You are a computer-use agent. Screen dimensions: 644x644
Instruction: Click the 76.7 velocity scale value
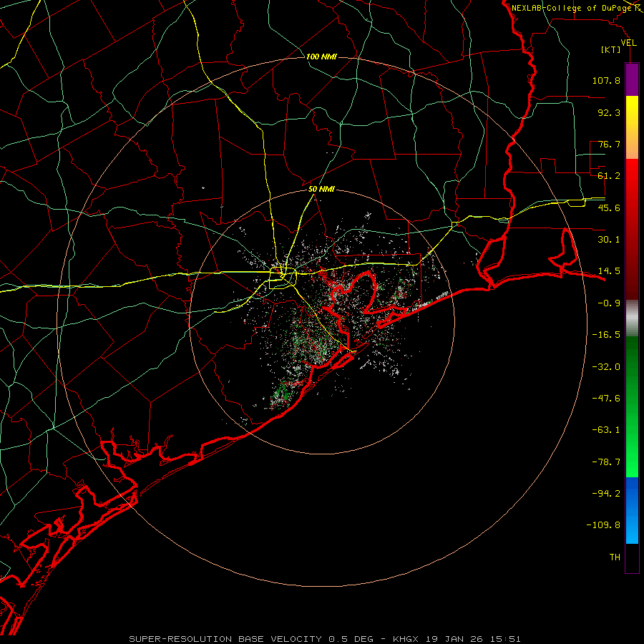pyautogui.click(x=609, y=144)
